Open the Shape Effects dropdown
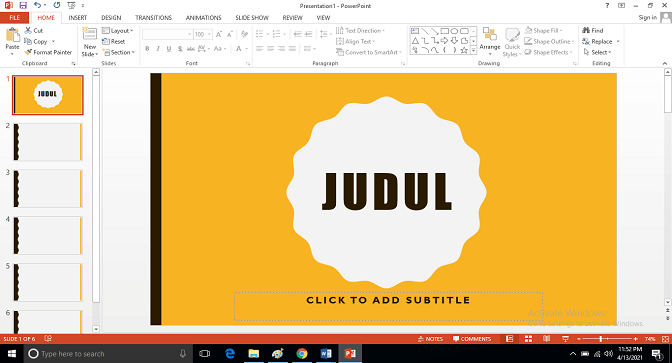 (x=548, y=52)
